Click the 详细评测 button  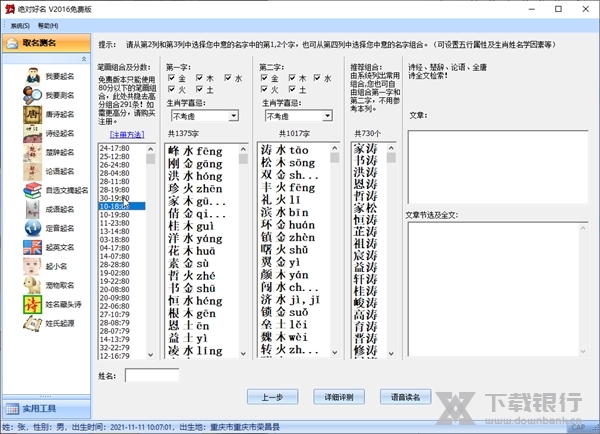point(339,397)
